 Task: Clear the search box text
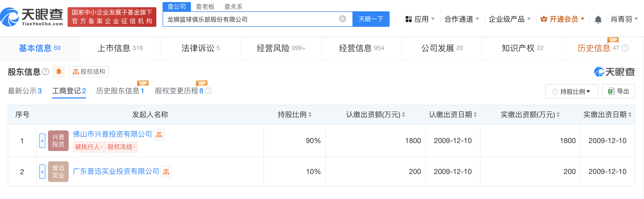tap(342, 19)
